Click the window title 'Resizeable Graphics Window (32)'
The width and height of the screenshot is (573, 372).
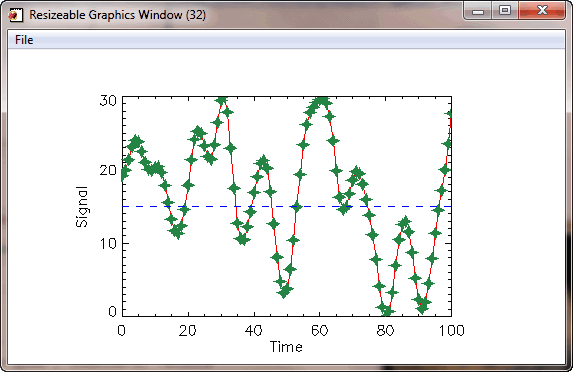117,15
